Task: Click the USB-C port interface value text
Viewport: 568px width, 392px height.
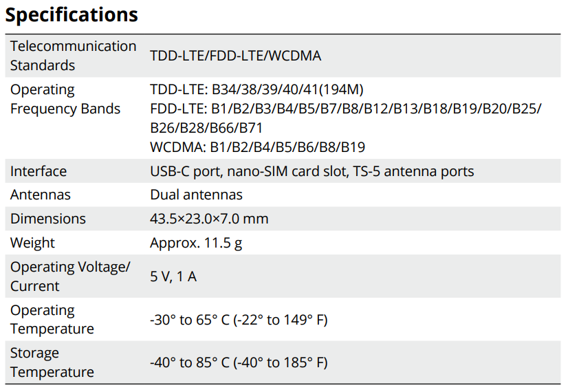Action: coord(312,171)
